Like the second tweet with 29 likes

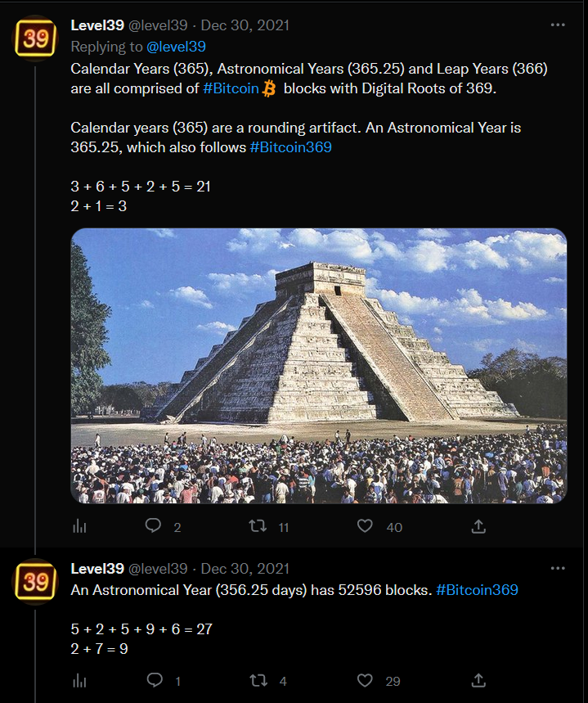(x=365, y=681)
